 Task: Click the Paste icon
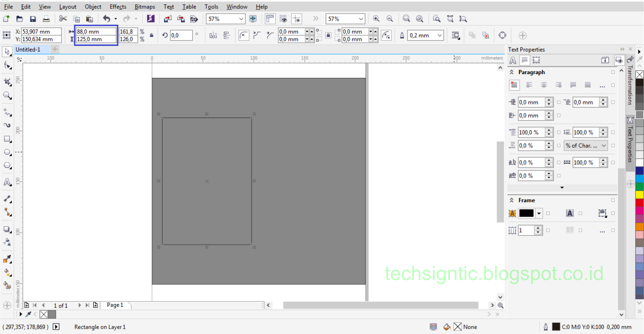coord(89,19)
